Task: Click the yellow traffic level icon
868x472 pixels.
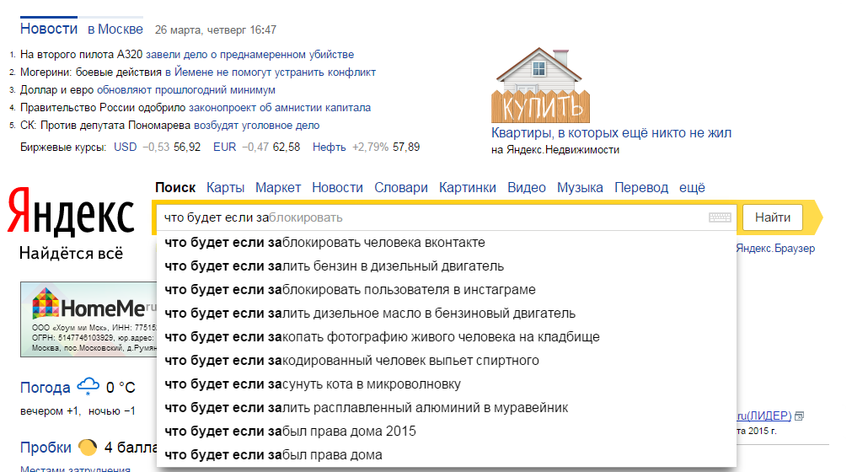Action: pyautogui.click(x=87, y=447)
